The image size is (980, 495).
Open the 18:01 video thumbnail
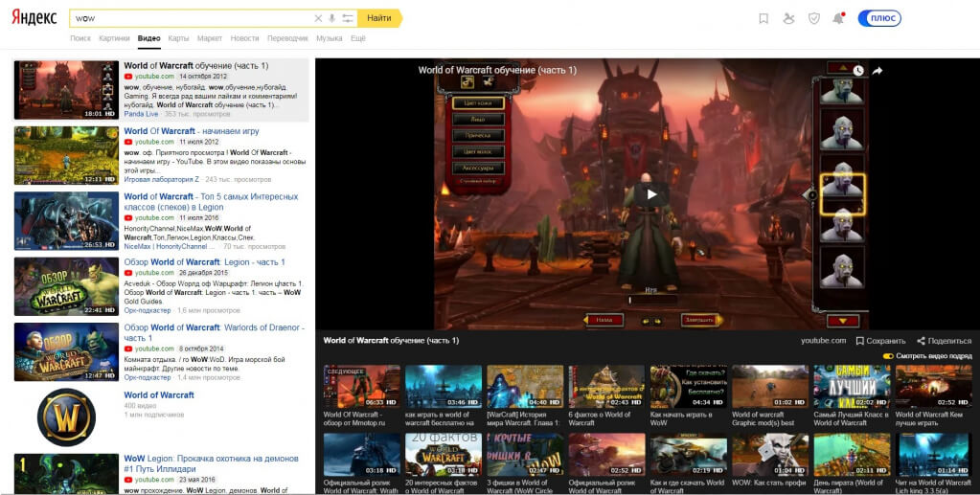click(66, 90)
